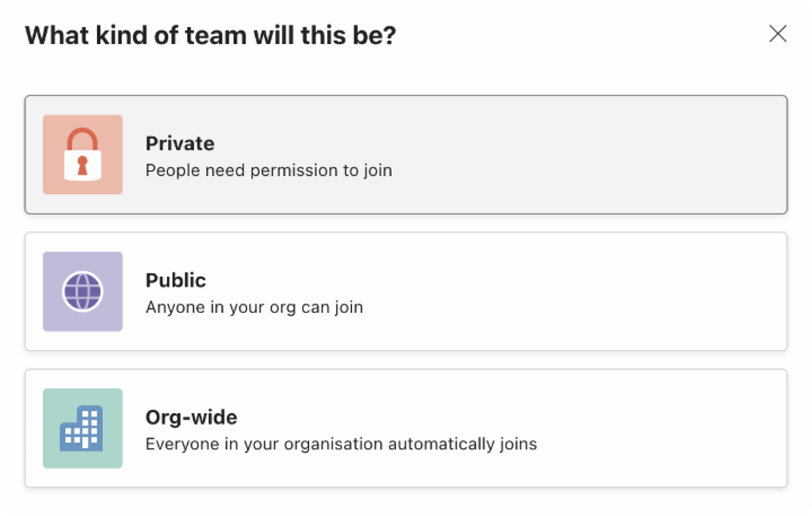Select the Public team option

pos(406,291)
